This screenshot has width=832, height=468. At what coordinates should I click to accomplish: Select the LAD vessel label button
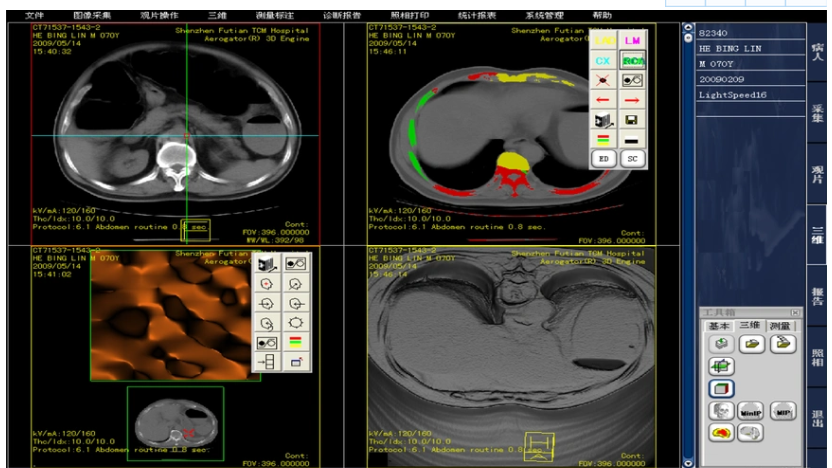(603, 40)
